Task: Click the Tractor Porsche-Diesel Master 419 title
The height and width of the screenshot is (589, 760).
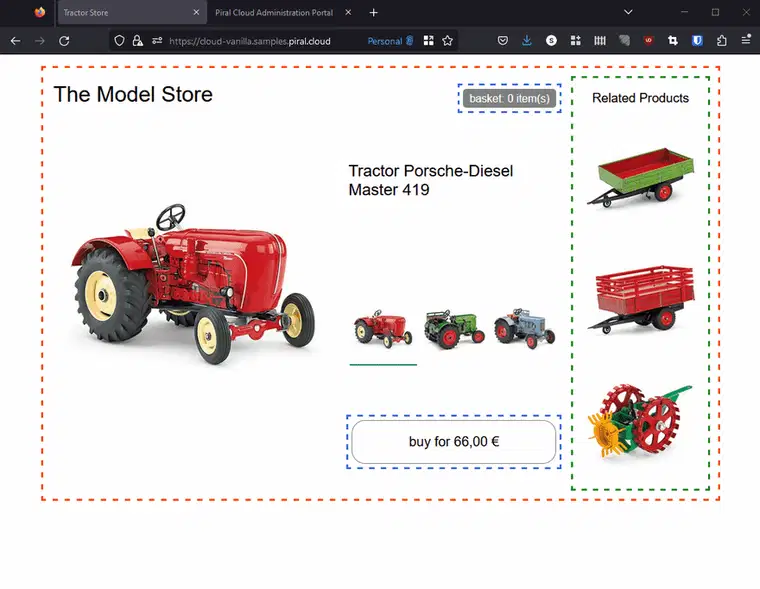Action: point(430,180)
